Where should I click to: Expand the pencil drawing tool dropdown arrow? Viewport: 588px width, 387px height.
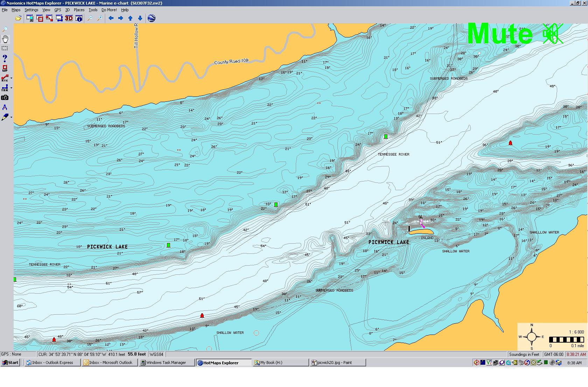click(x=12, y=117)
